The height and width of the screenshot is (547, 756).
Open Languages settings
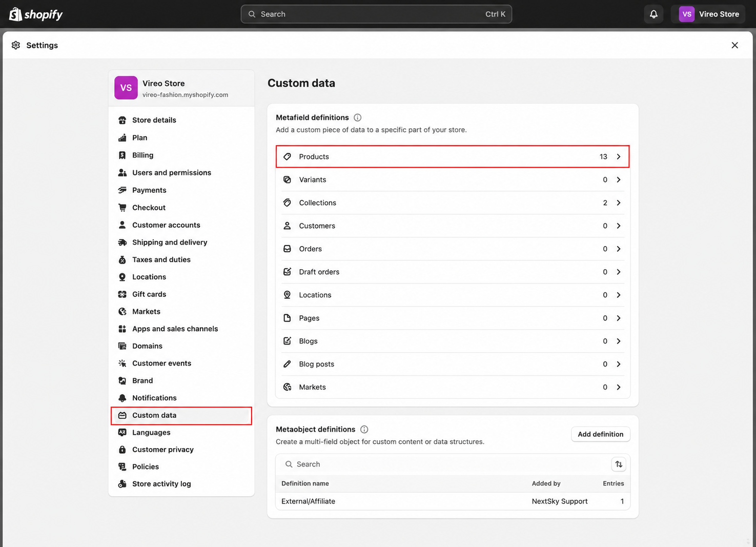(181, 432)
